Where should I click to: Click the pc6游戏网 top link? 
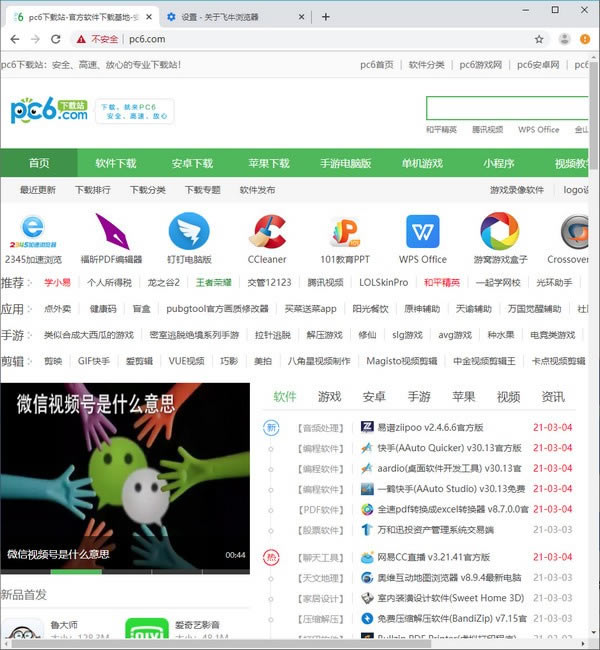point(481,65)
